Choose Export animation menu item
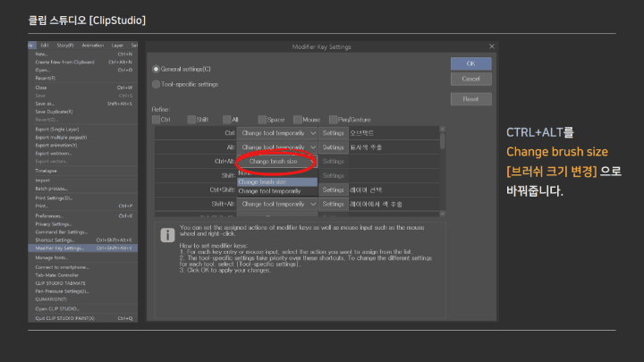The image size is (644, 362). tap(83, 146)
